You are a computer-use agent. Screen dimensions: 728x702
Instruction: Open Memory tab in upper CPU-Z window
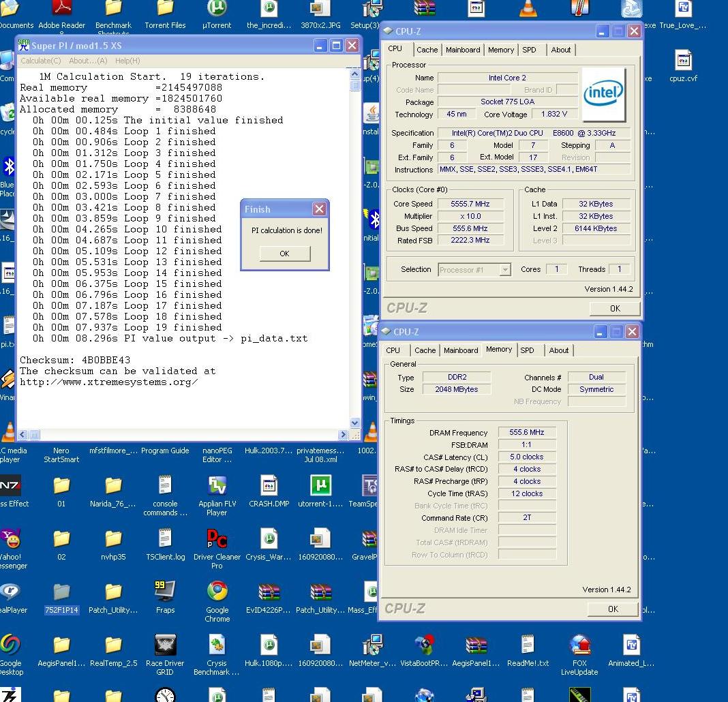(500, 50)
